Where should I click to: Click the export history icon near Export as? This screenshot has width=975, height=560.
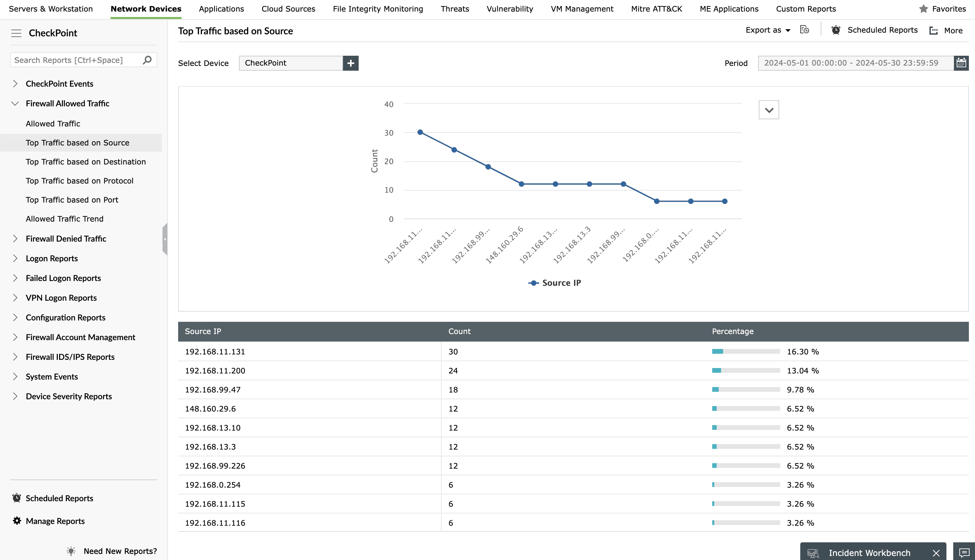[805, 30]
